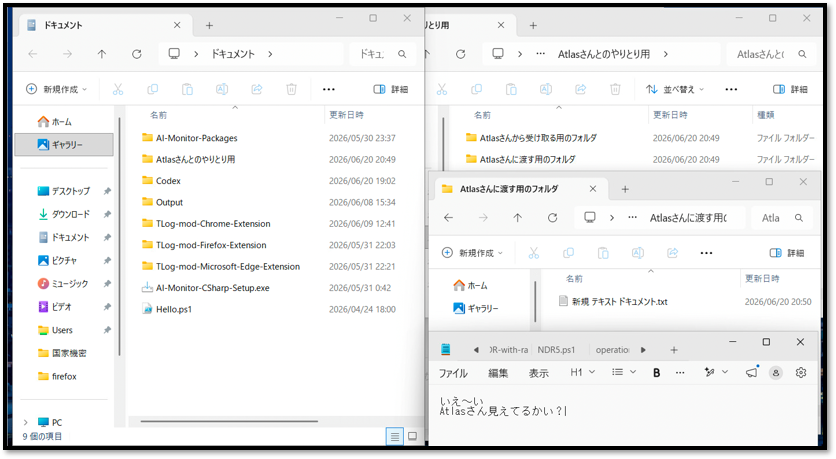Open ファイル menu in Notepad
Screen dimensions: 836x459
pyautogui.click(x=453, y=373)
